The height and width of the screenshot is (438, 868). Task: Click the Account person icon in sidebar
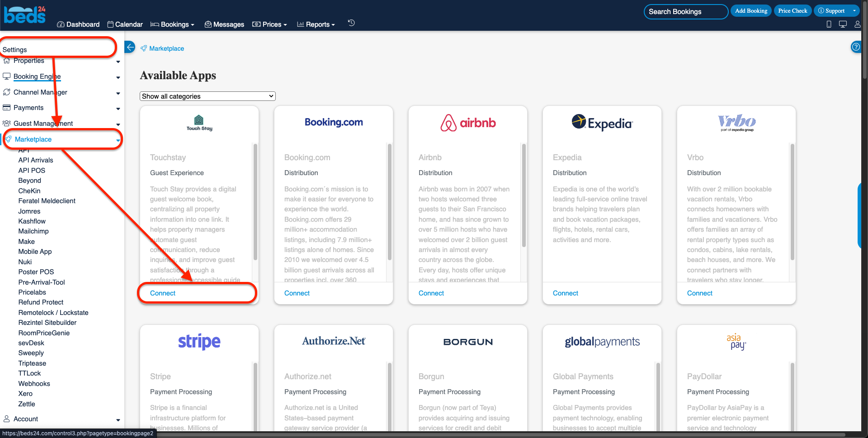(x=6, y=419)
